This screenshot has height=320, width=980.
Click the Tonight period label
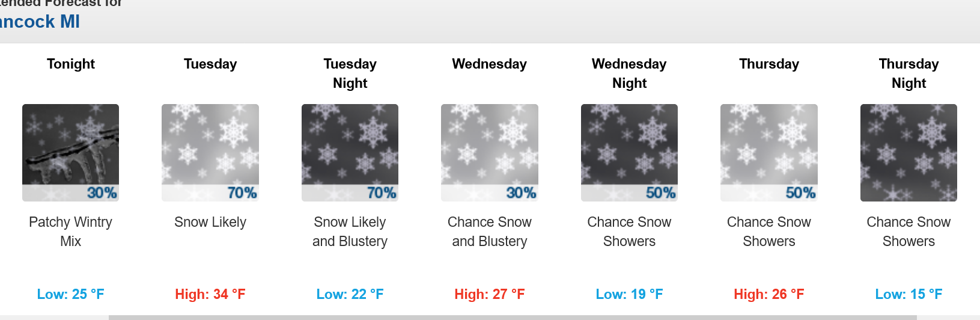tap(71, 64)
